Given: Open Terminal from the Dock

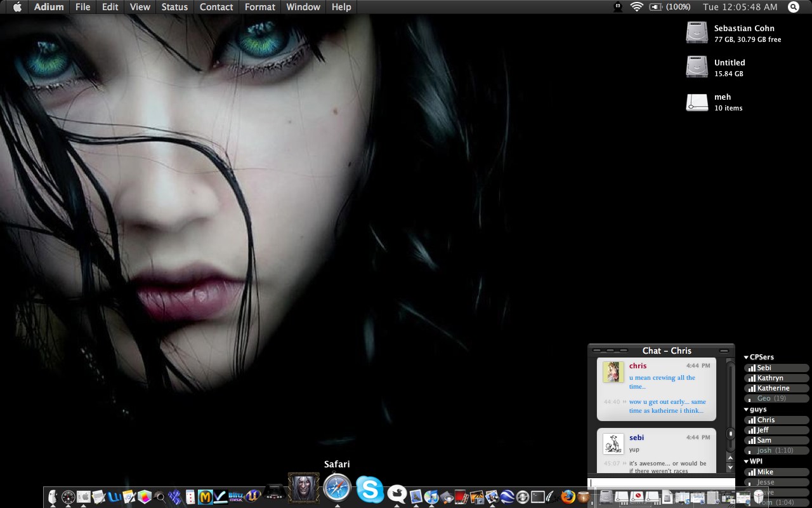Looking at the screenshot, I should [x=537, y=497].
